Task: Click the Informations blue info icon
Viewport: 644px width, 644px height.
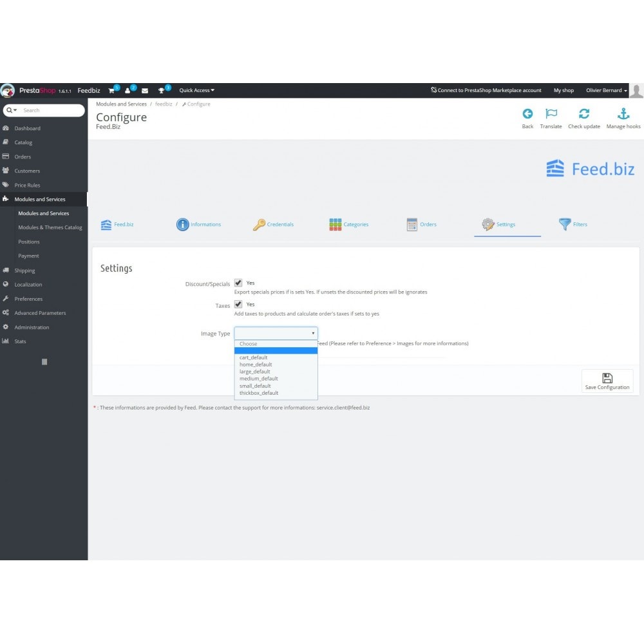Action: 182,224
